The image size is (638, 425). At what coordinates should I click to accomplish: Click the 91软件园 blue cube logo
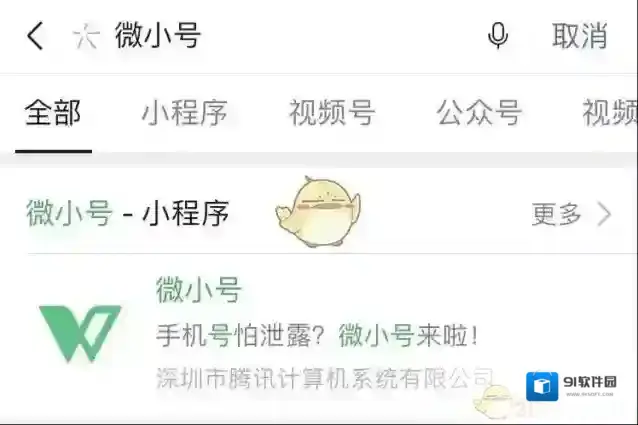[542, 386]
